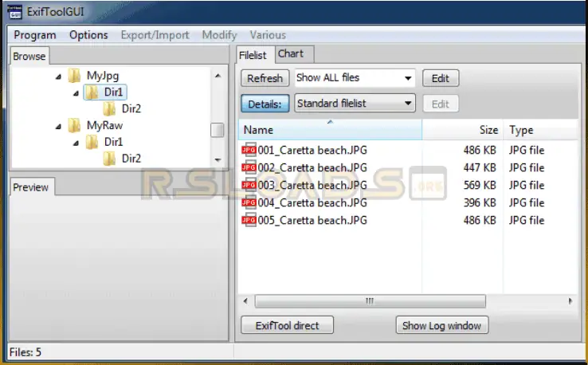588x365 pixels.
Task: Open the Options menu
Action: point(88,35)
